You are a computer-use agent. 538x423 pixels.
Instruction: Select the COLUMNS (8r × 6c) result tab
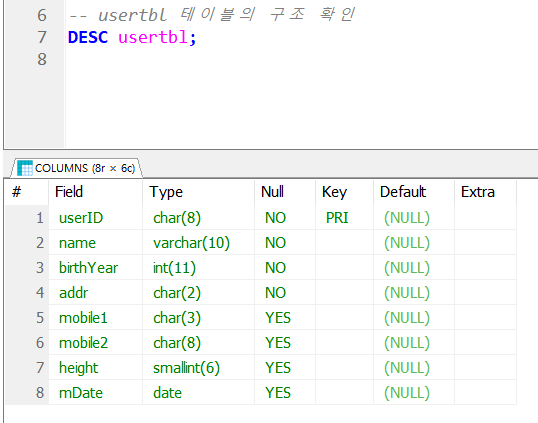pyautogui.click(x=77, y=168)
